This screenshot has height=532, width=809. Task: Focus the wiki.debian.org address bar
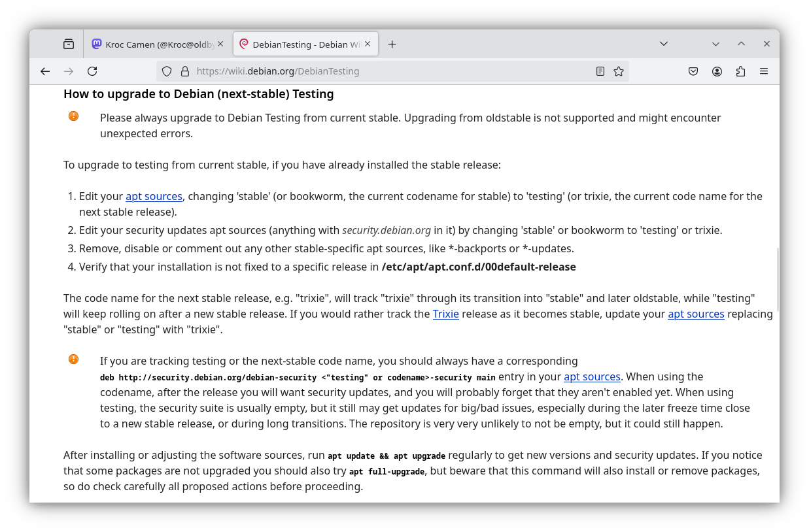point(392,71)
